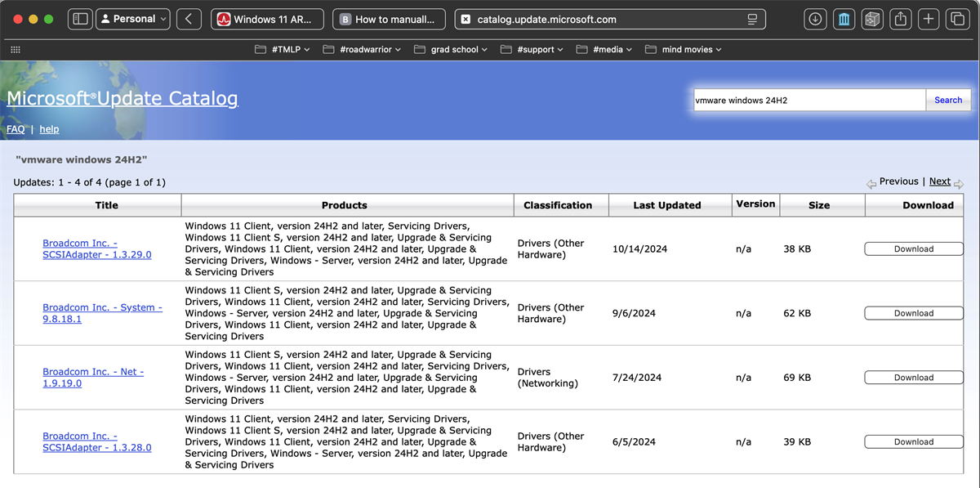
Task: Open Broadcom Inc. - Net - 1.9.19.0 link
Action: (x=93, y=377)
